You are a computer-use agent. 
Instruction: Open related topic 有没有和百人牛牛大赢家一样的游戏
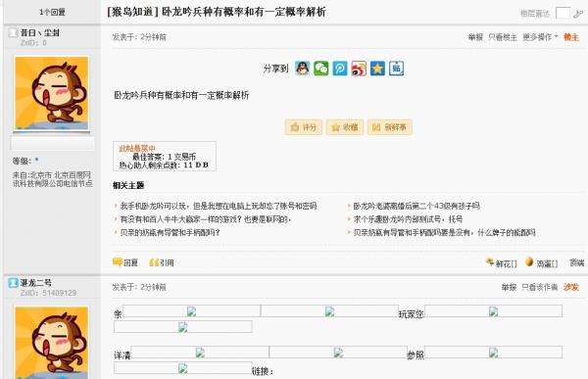pos(206,219)
